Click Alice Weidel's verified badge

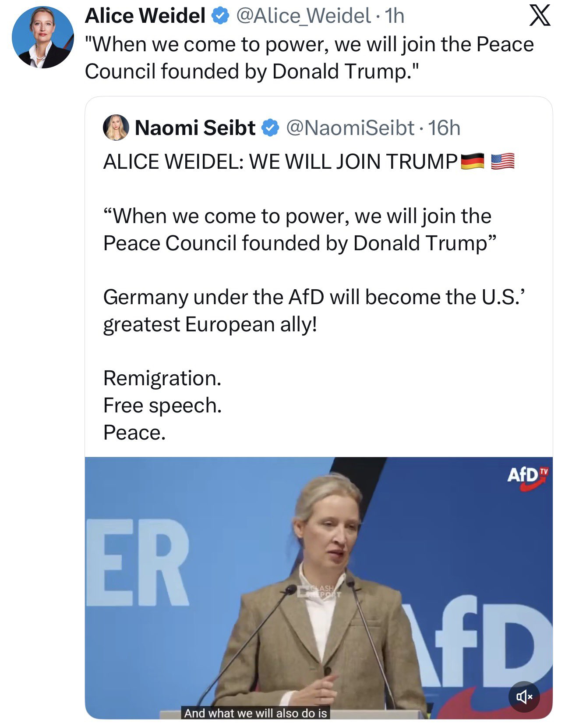point(220,16)
